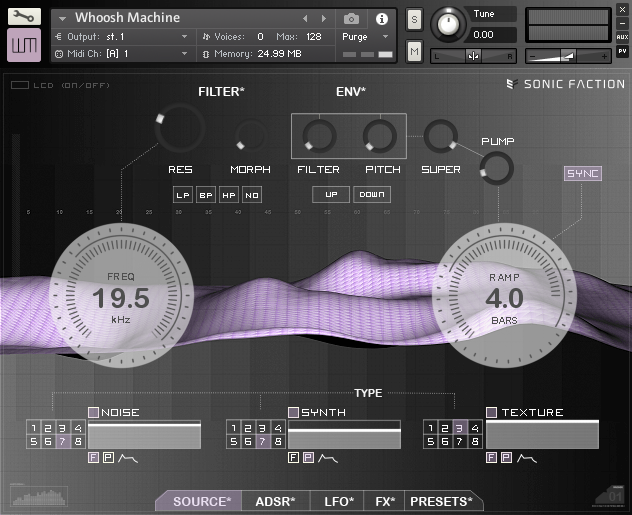
Task: Mute the instrument with the M button
Action: 414,51
